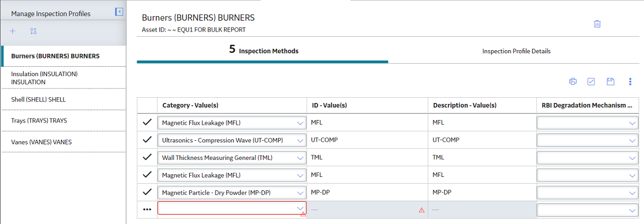Switch to Inspection Profile Details tab
This screenshot has width=644, height=224.
click(516, 51)
